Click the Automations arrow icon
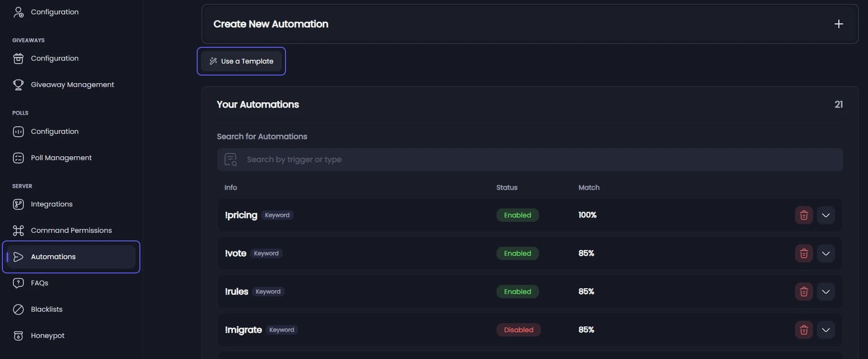868x359 pixels. click(18, 257)
